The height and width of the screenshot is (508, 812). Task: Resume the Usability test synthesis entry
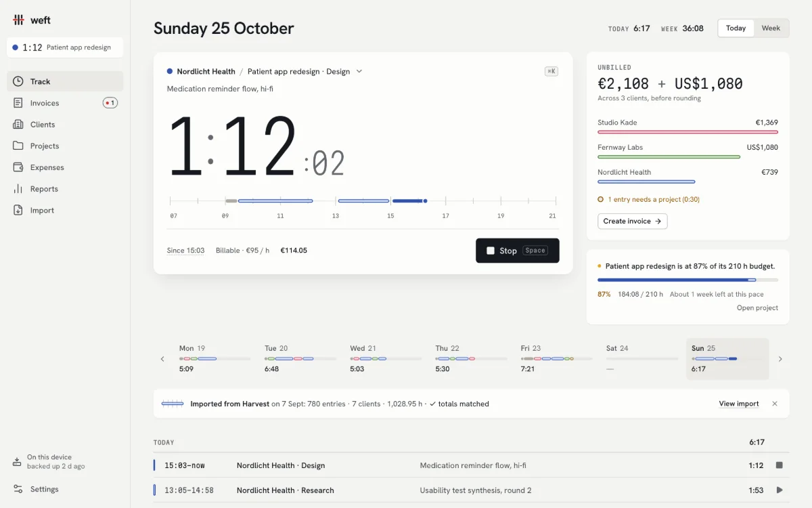click(x=780, y=490)
